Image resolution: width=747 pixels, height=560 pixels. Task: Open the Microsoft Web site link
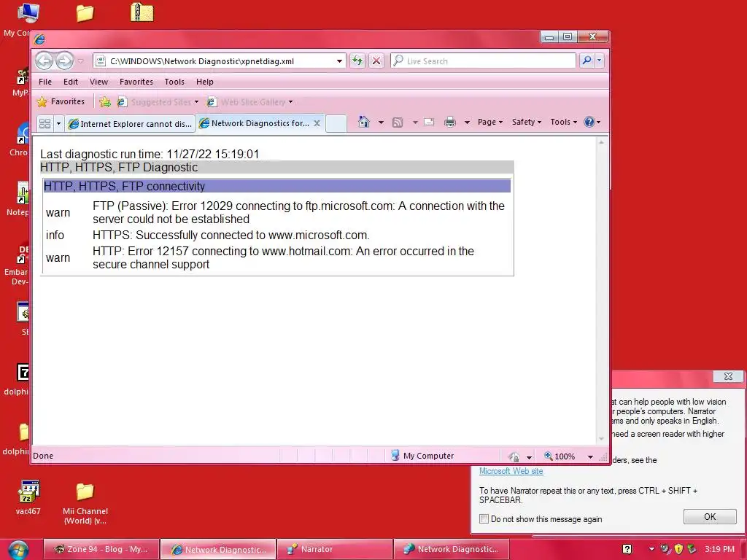pos(511,471)
